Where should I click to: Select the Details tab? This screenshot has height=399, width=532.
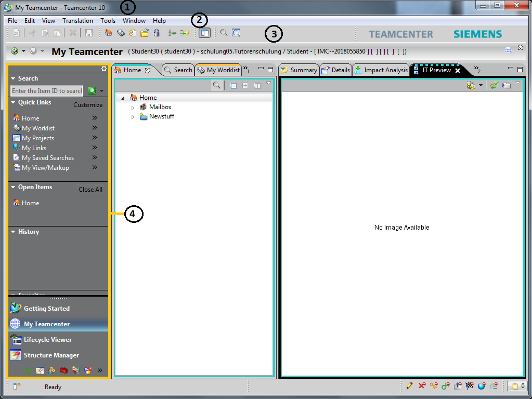[x=336, y=70]
